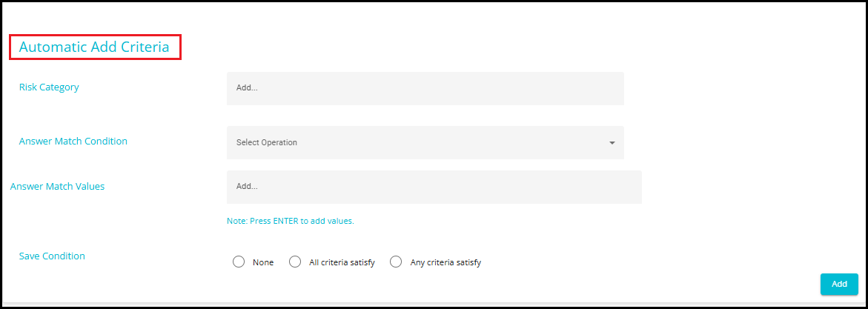Viewport: 868px width, 309px height.
Task: Click the Answer Match Values label
Action: click(58, 186)
